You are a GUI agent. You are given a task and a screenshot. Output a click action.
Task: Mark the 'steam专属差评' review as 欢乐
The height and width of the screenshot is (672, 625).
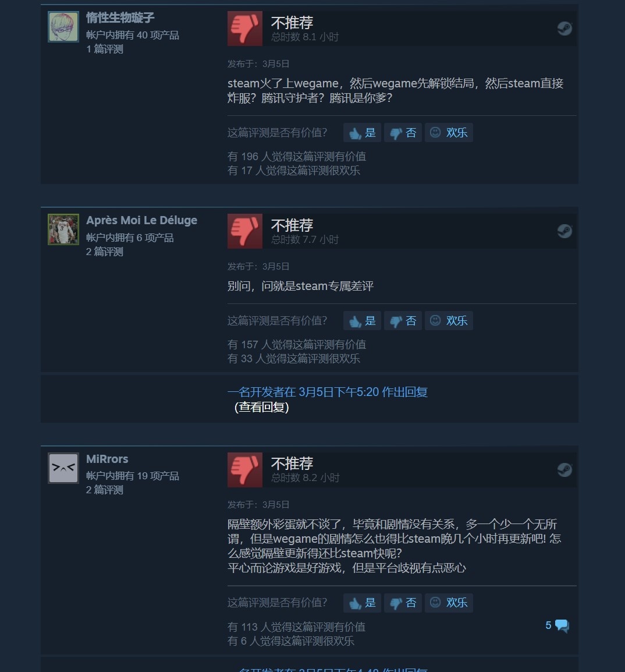[449, 321]
